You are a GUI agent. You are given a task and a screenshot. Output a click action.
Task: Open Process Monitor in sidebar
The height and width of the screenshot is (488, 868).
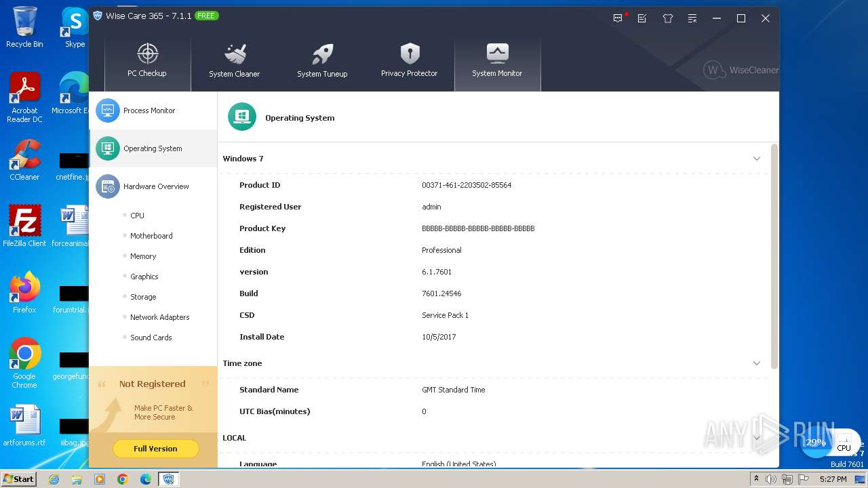153,110
